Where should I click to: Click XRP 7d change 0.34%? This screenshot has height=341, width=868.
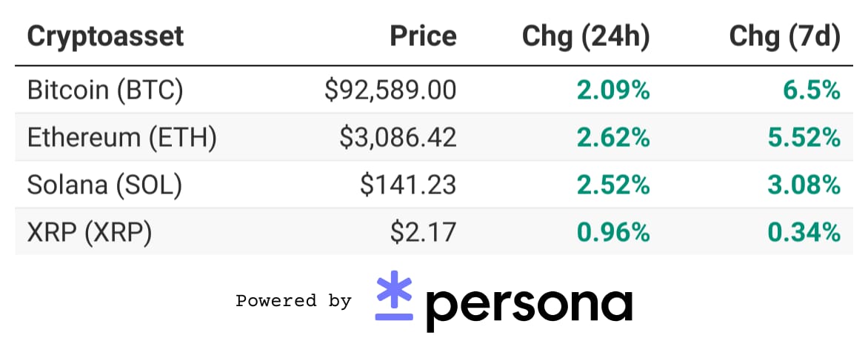coord(804,233)
